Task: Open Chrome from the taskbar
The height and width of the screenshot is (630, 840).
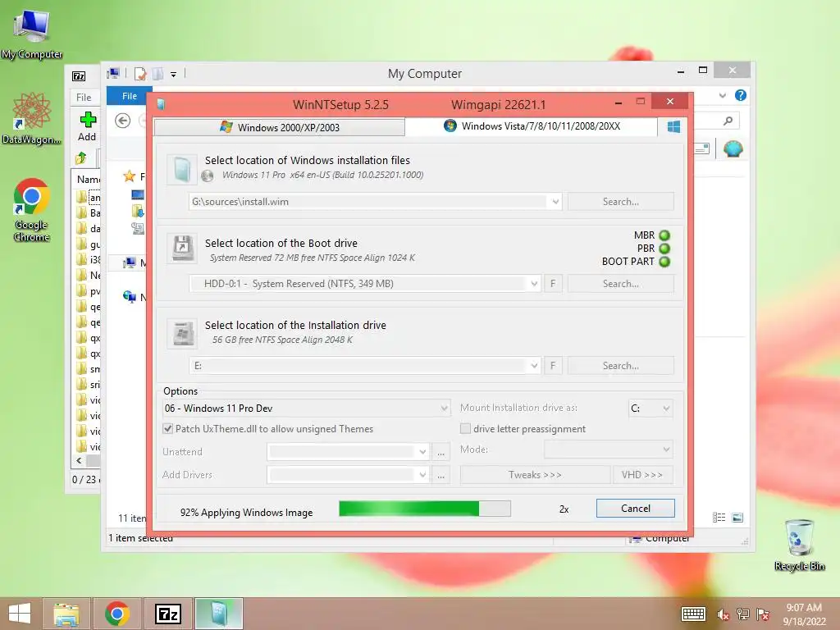Action: tap(117, 614)
